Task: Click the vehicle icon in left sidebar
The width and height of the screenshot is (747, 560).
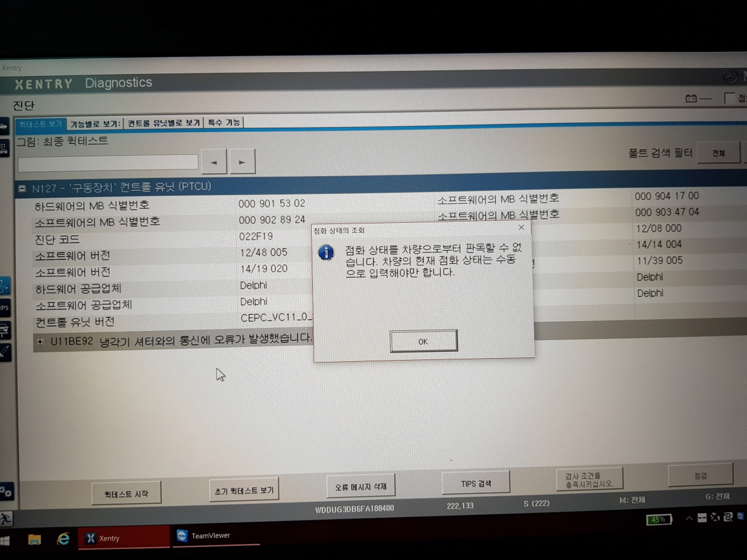Action: pyautogui.click(x=4, y=127)
